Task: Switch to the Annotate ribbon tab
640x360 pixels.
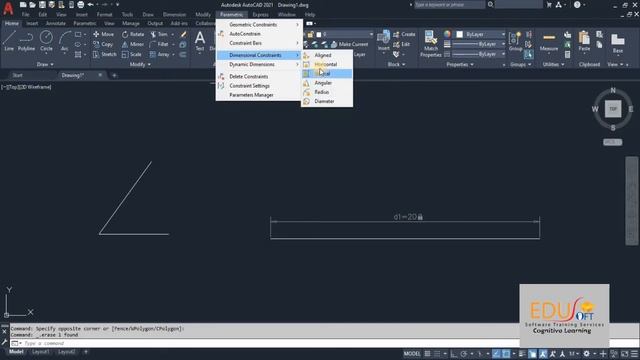Action: 56,24
